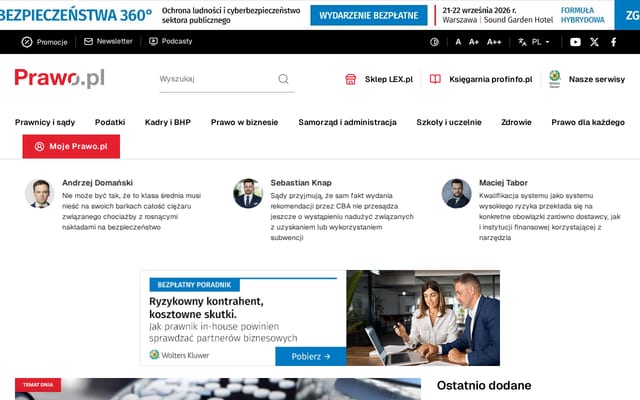Open the YouTube channel icon

pos(575,42)
